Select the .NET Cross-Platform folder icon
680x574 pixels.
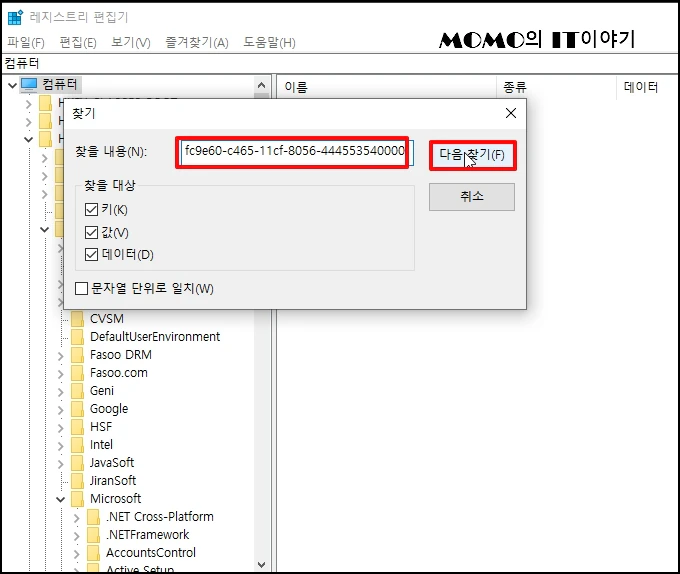(94, 517)
